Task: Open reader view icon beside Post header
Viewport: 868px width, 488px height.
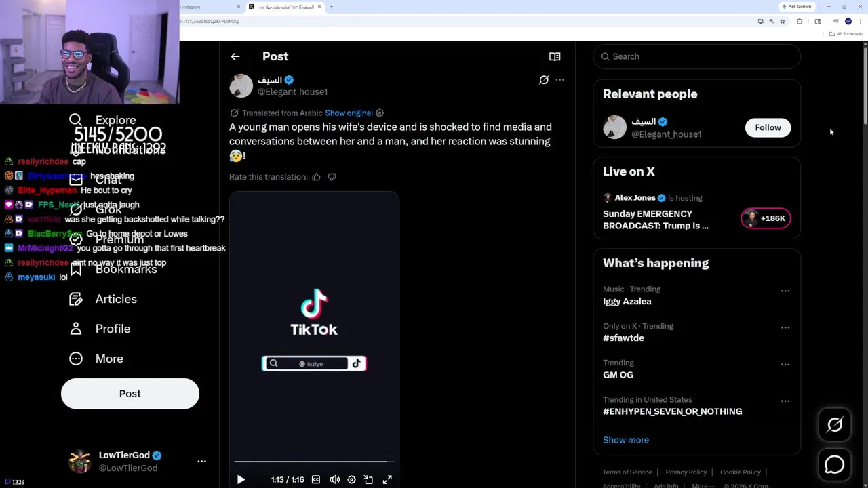Action: [555, 56]
